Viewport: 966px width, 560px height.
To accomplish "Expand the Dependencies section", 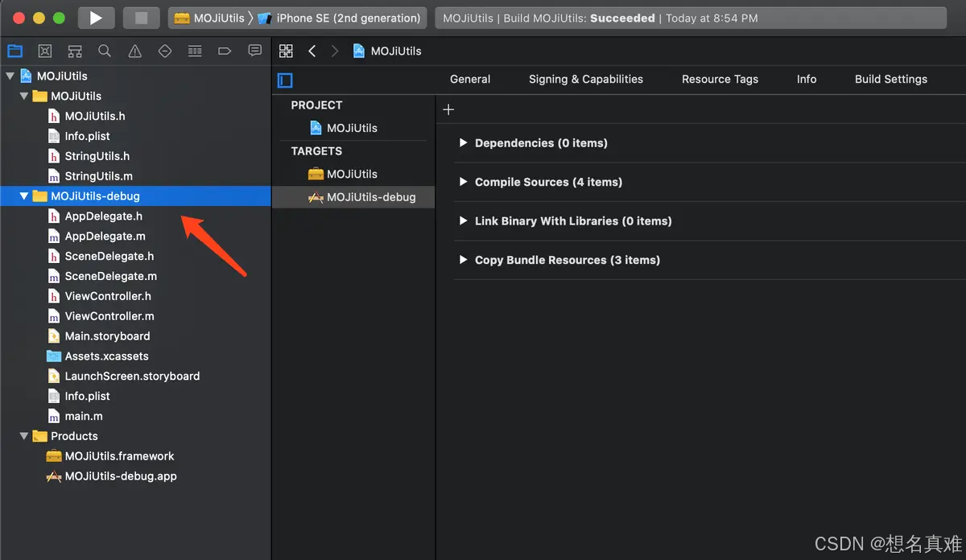I will [x=463, y=142].
